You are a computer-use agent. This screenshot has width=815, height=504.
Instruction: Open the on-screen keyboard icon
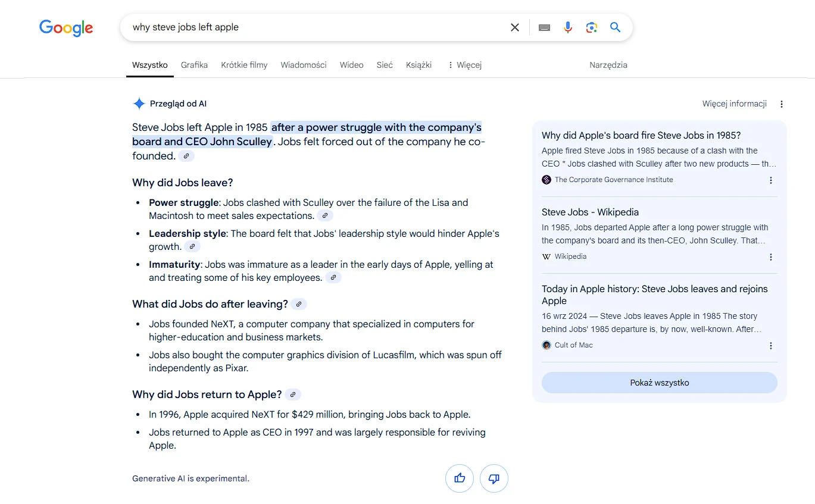tap(544, 27)
